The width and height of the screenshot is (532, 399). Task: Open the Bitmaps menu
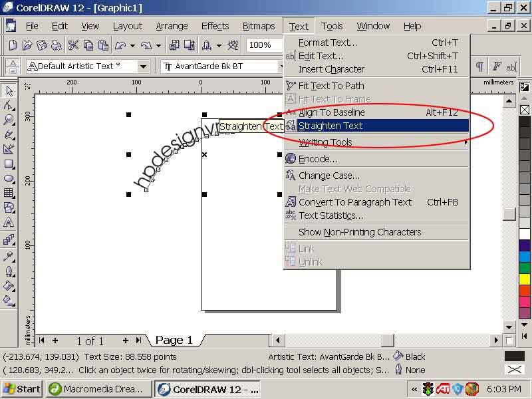coord(259,26)
